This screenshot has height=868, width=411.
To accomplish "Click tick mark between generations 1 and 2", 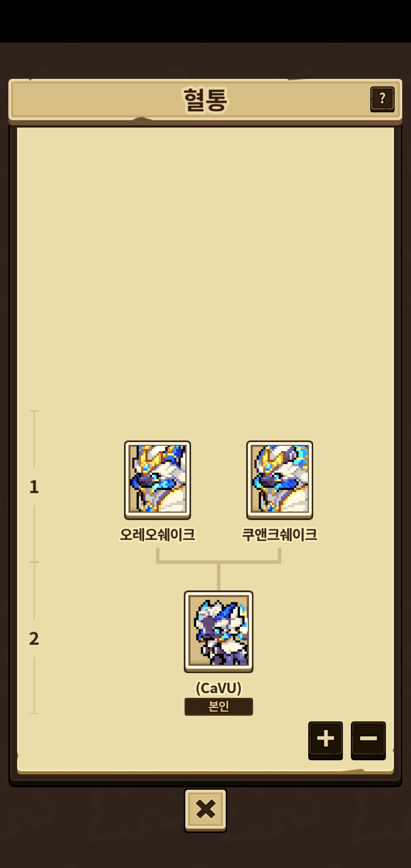I will [x=34, y=562].
